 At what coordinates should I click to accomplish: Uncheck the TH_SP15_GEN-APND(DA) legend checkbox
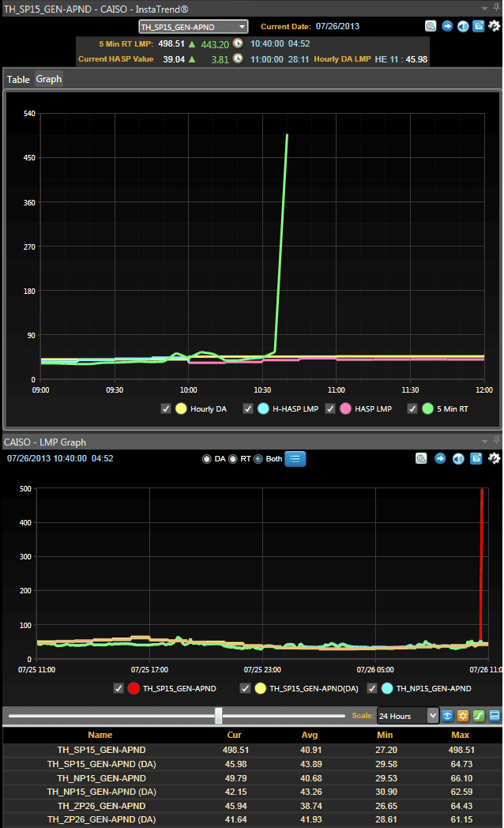pos(246,688)
